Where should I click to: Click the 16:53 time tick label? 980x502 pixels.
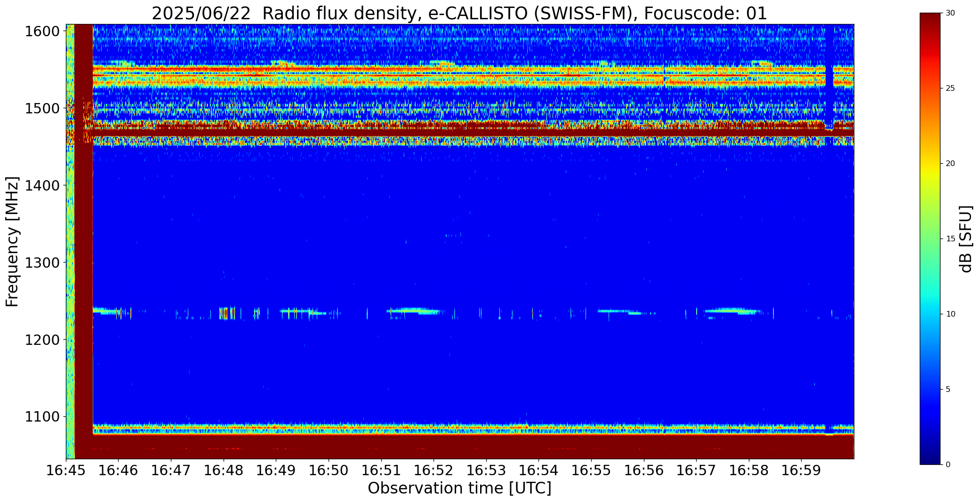click(486, 470)
